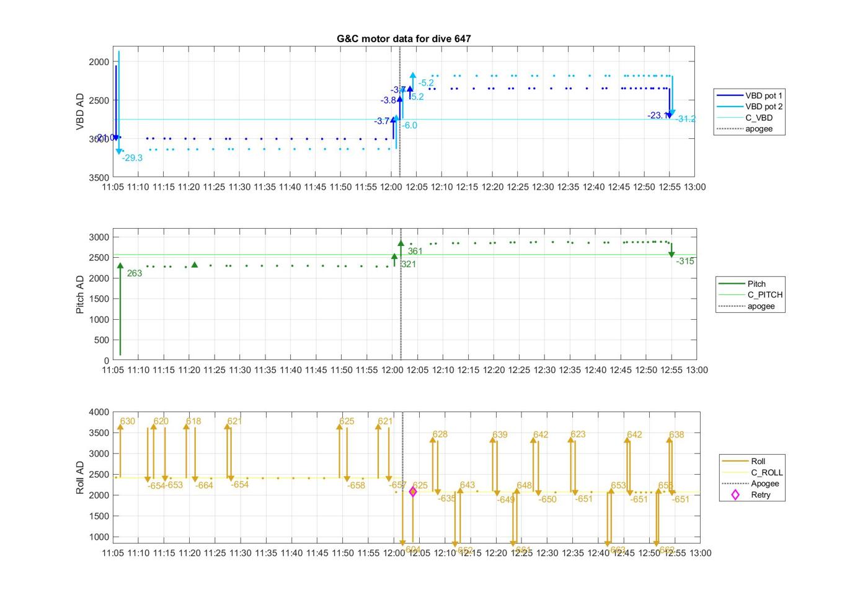Select 'Pitch' legend entry

pyautogui.click(x=742, y=284)
